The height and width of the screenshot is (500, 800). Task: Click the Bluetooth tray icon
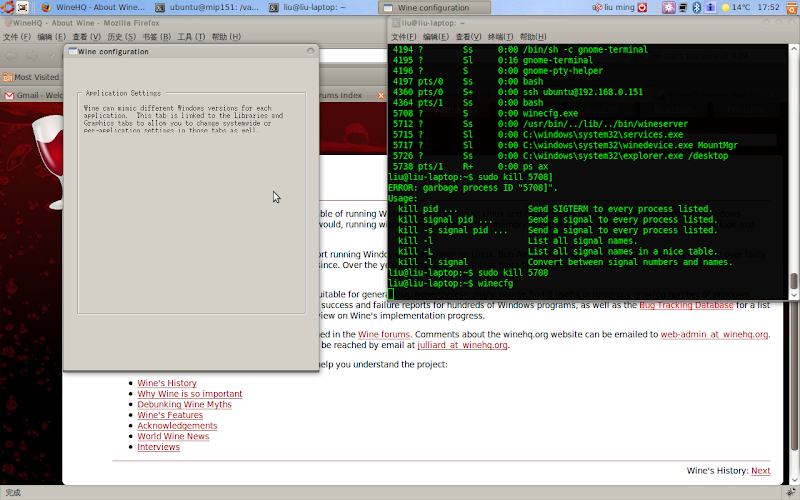click(696, 7)
